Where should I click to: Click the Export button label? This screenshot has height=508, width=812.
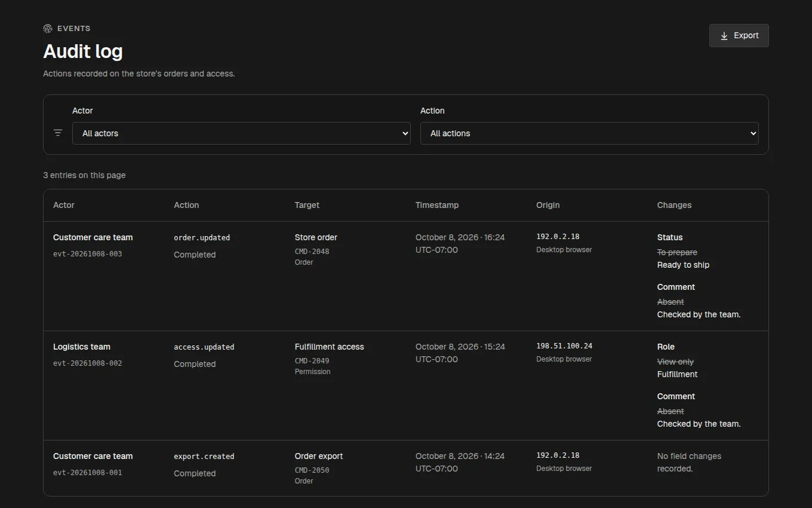(x=746, y=35)
